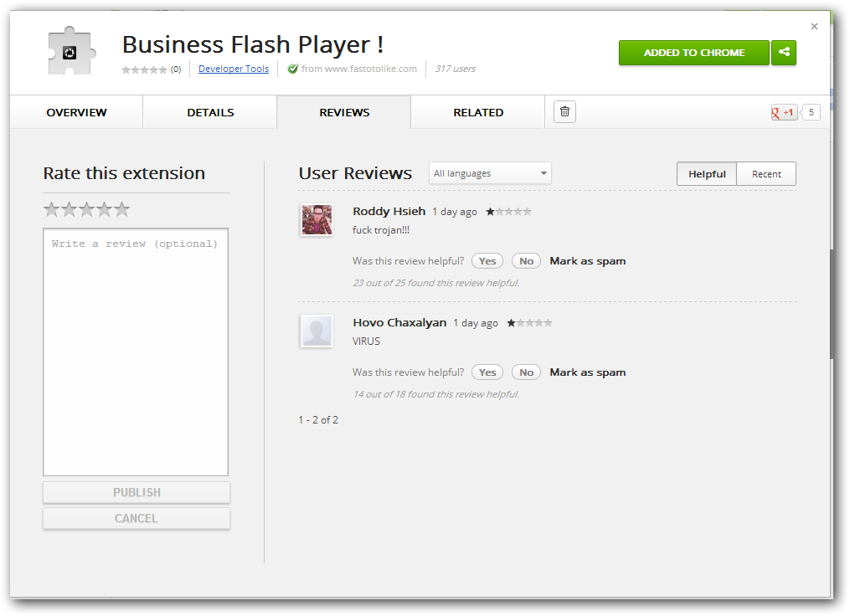
Task: Switch to the Related tab
Action: click(x=478, y=112)
